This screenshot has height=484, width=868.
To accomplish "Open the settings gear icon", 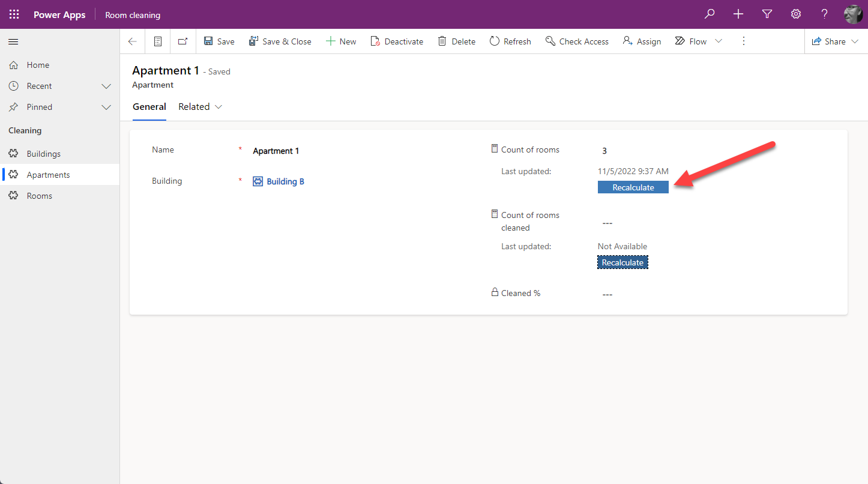I will point(796,14).
